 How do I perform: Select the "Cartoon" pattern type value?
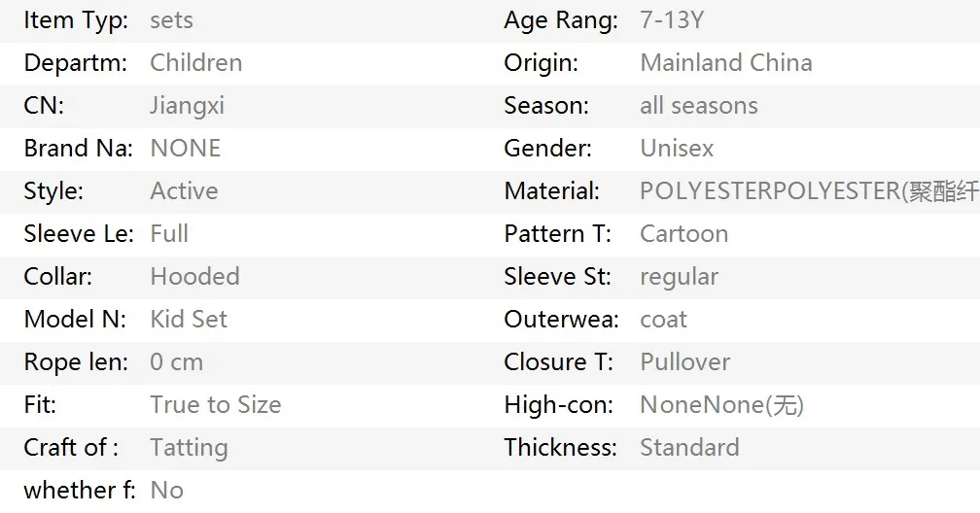(683, 234)
